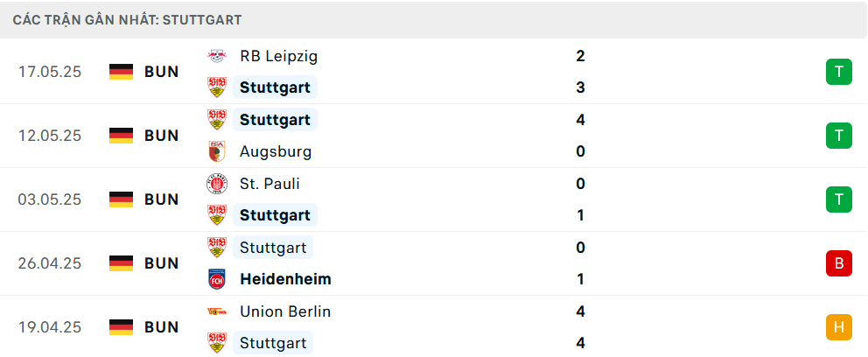Click the Augsburg club crest icon
The height and width of the screenshot is (357, 868).
pyautogui.click(x=216, y=151)
